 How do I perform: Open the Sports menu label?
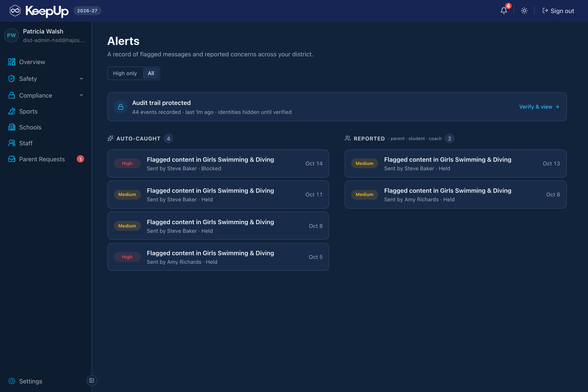point(28,111)
